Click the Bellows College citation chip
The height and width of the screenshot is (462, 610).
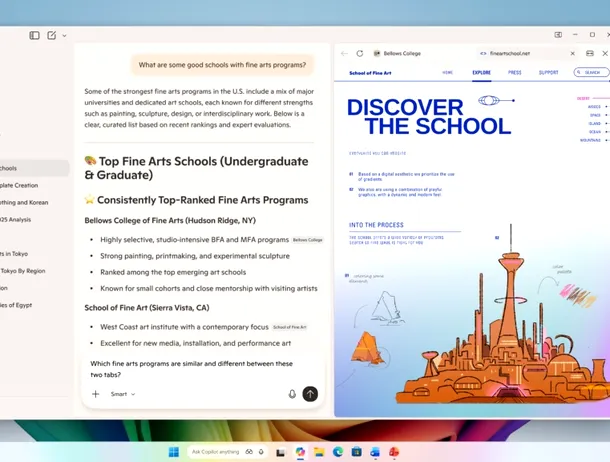tap(308, 240)
